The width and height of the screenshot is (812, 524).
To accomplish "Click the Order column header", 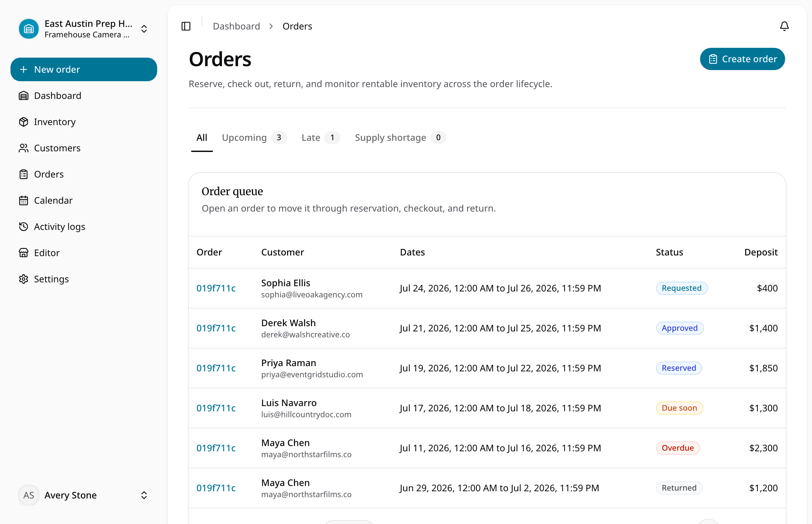I will click(209, 252).
